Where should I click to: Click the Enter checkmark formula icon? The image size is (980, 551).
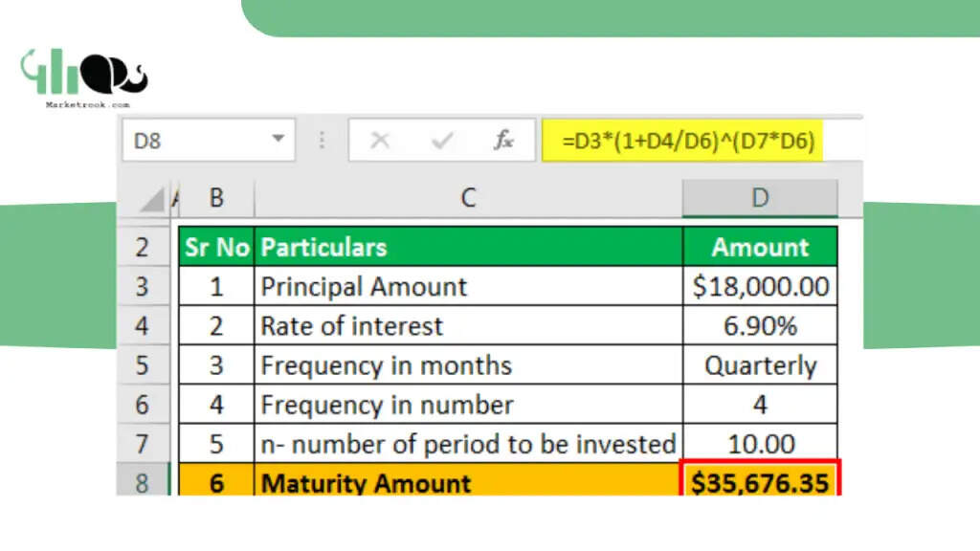point(442,141)
